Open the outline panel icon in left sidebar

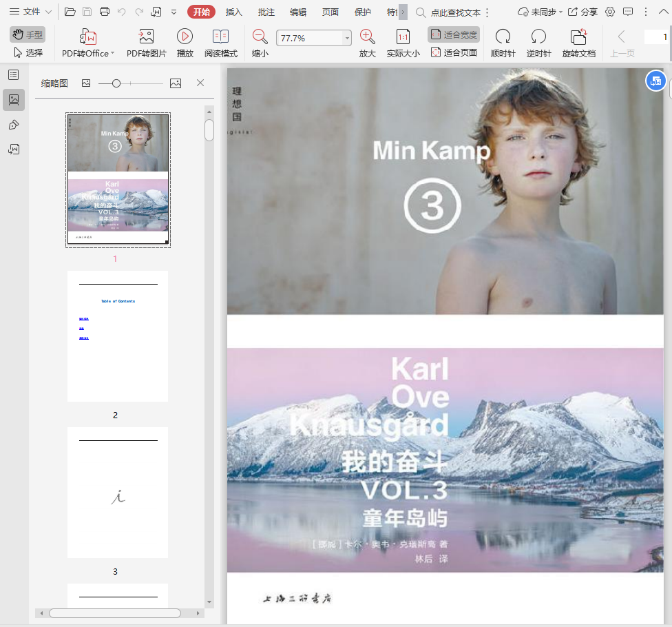click(x=14, y=75)
